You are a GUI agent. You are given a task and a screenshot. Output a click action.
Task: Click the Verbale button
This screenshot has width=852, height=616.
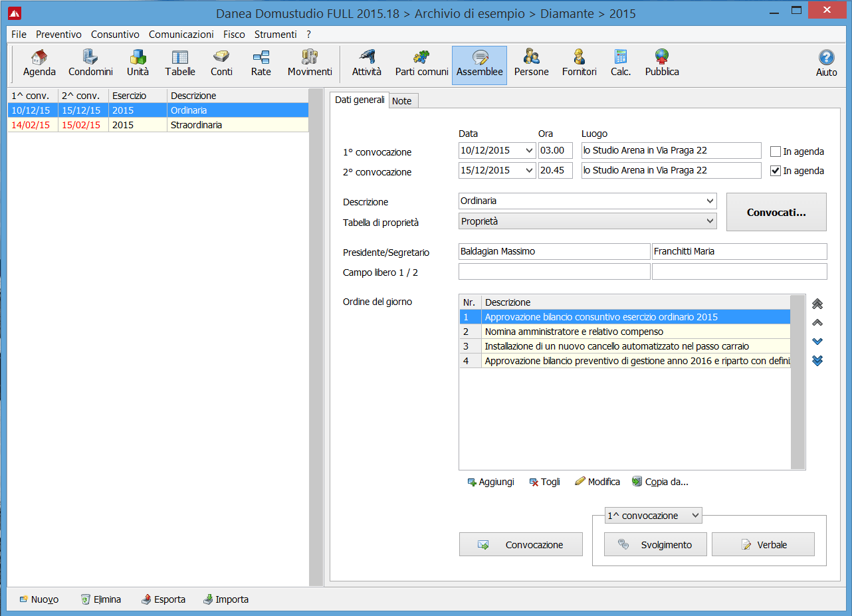[x=763, y=544]
